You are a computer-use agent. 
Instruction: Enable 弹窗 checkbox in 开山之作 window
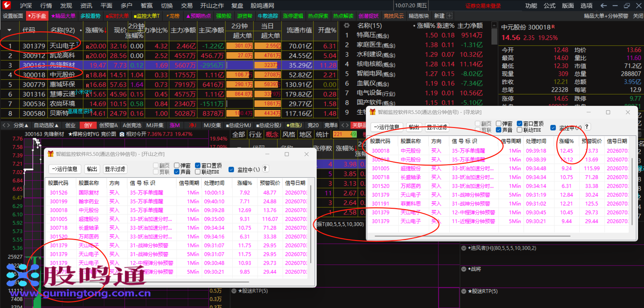coord(177,166)
